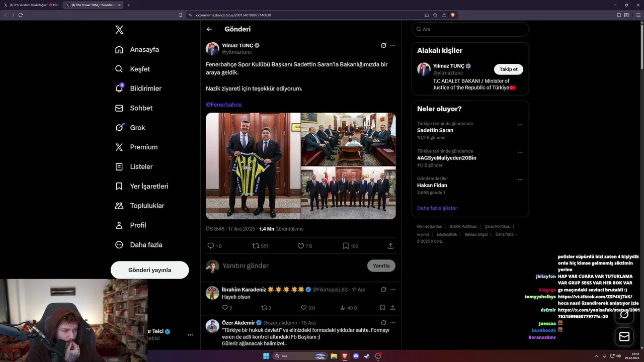Screen dimensions: 644x362
Task: Click the Topluluklar communities icon
Action: point(119,206)
